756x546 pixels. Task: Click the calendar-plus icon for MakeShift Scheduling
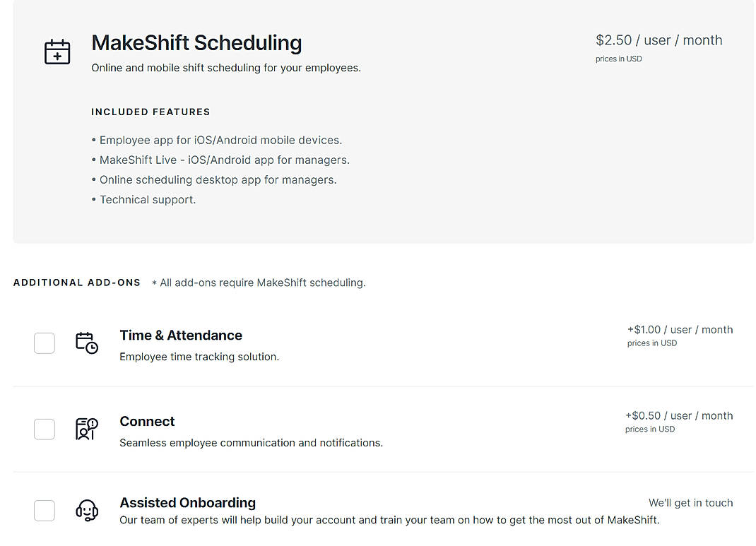tap(57, 51)
